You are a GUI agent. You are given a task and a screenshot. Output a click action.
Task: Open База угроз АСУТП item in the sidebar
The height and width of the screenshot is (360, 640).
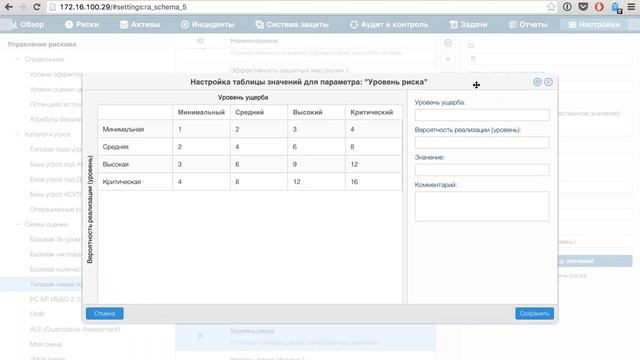pos(56,194)
